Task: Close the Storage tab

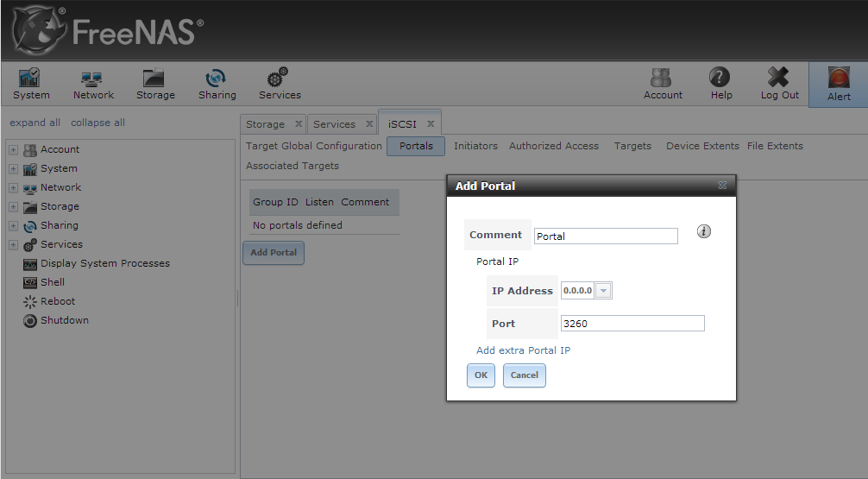Action: click(x=299, y=124)
